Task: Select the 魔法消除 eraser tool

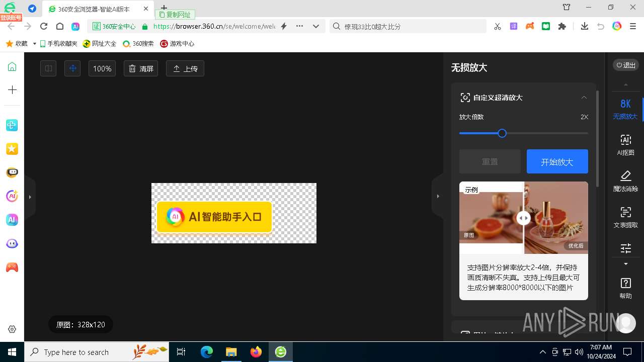Action: point(625,181)
